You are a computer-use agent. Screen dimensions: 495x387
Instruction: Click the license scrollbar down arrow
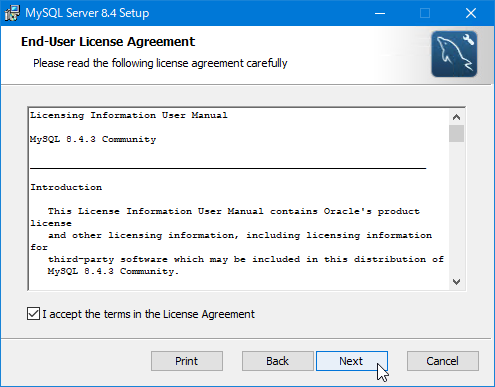[x=456, y=282]
